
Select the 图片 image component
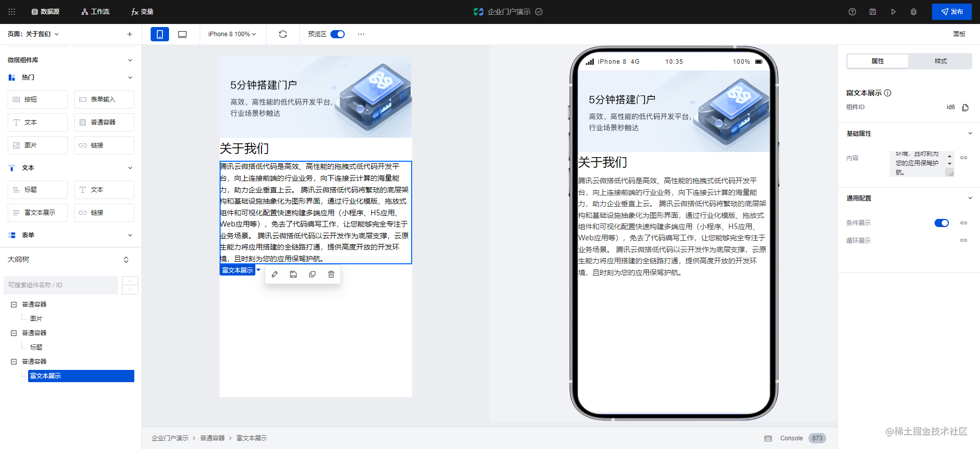pyautogui.click(x=38, y=145)
